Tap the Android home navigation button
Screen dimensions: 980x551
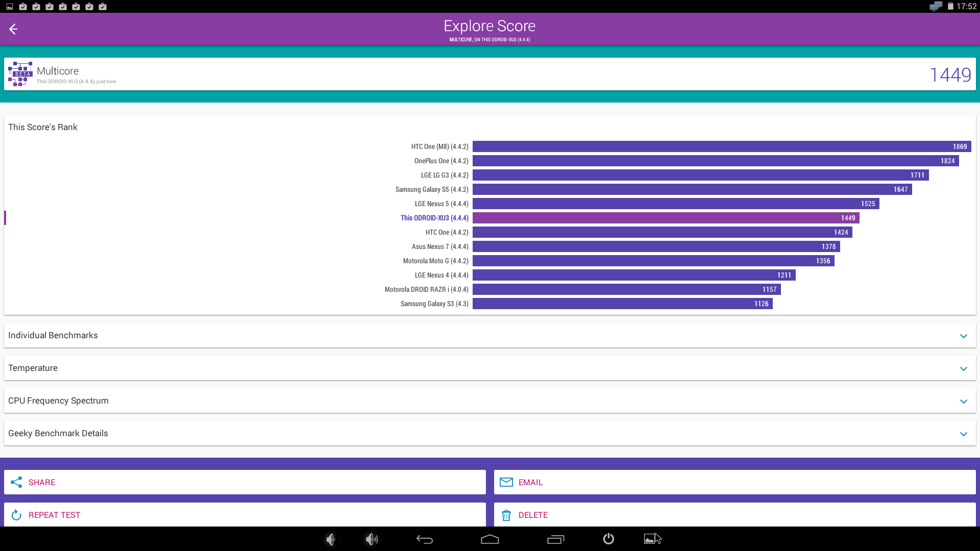(x=490, y=539)
